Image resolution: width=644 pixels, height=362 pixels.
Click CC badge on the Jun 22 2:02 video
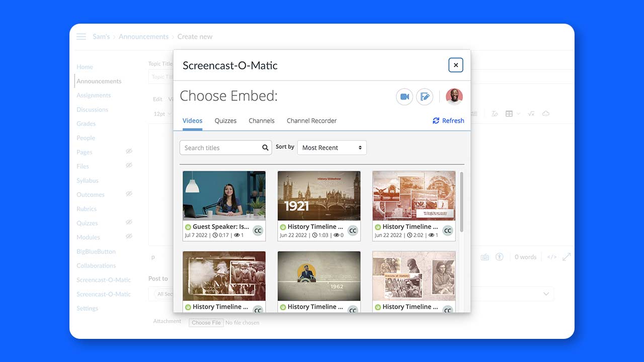click(x=448, y=231)
